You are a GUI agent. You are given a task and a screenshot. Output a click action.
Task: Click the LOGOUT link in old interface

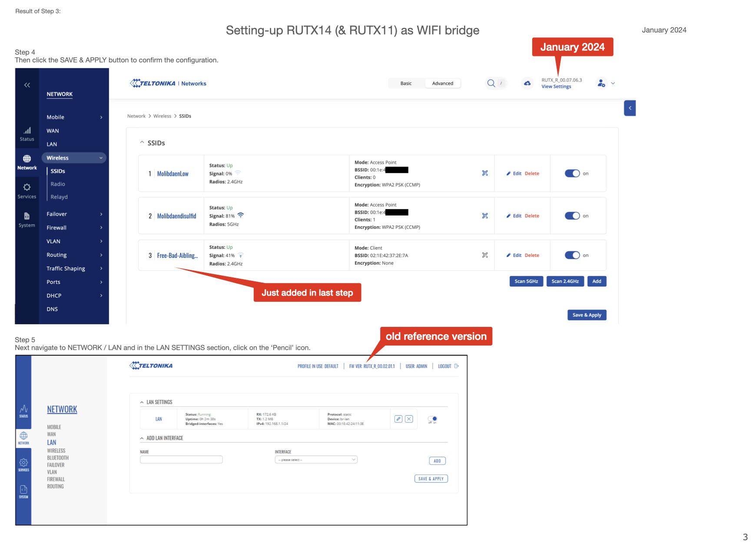click(448, 366)
